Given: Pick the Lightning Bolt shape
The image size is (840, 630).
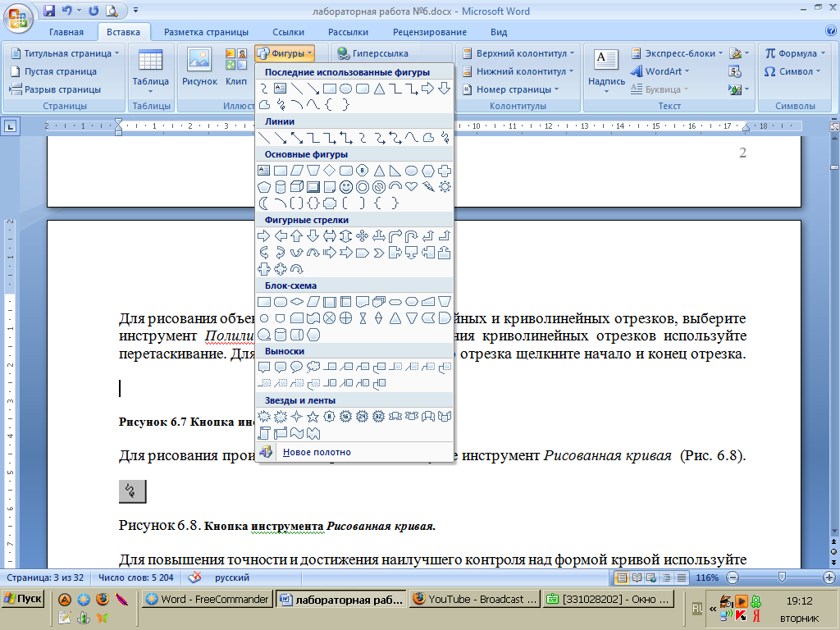Looking at the screenshot, I should [428, 187].
